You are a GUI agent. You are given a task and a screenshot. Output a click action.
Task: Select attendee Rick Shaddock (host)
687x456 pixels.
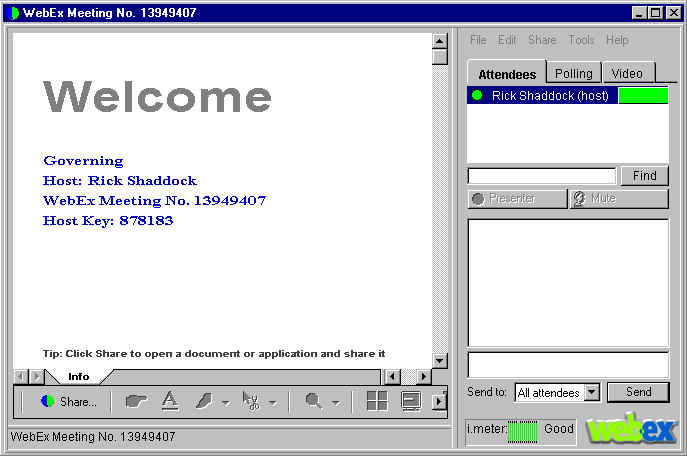567,95
